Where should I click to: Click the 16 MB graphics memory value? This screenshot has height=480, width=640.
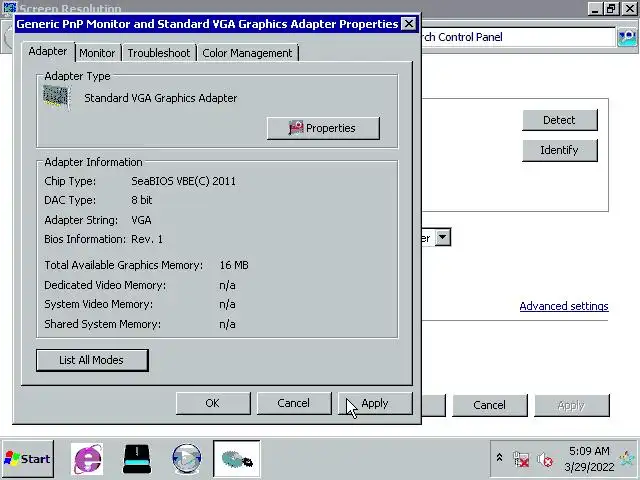(234, 265)
